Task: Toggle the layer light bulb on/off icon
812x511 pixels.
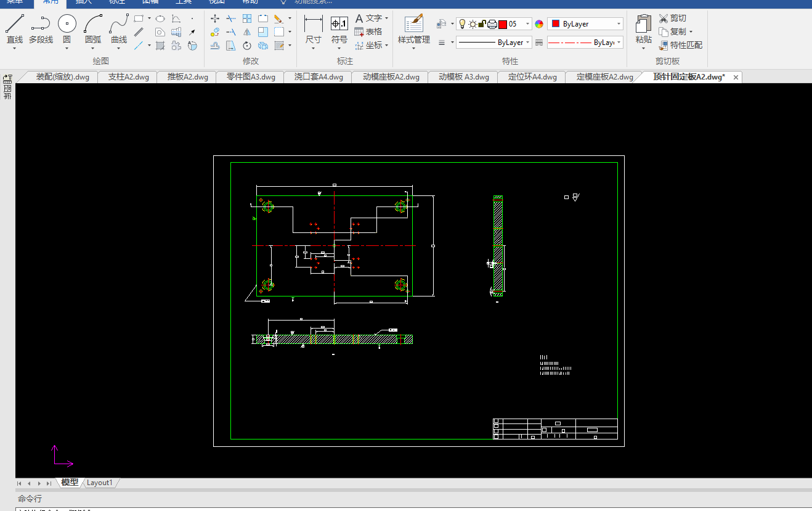Action: coord(461,24)
